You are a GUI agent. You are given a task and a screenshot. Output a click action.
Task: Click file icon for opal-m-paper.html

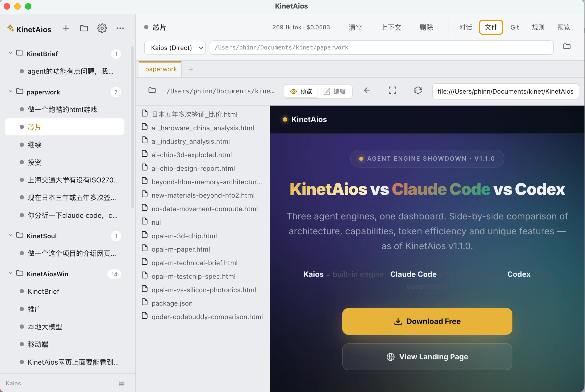[x=145, y=248]
